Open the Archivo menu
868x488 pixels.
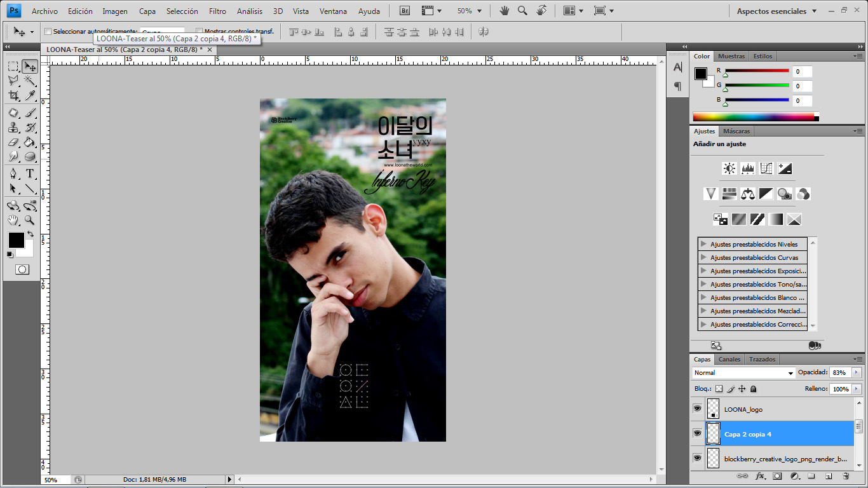(44, 11)
